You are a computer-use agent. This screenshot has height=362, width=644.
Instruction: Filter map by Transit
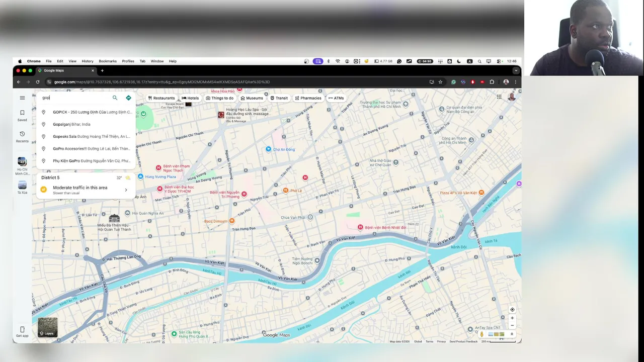279,98
